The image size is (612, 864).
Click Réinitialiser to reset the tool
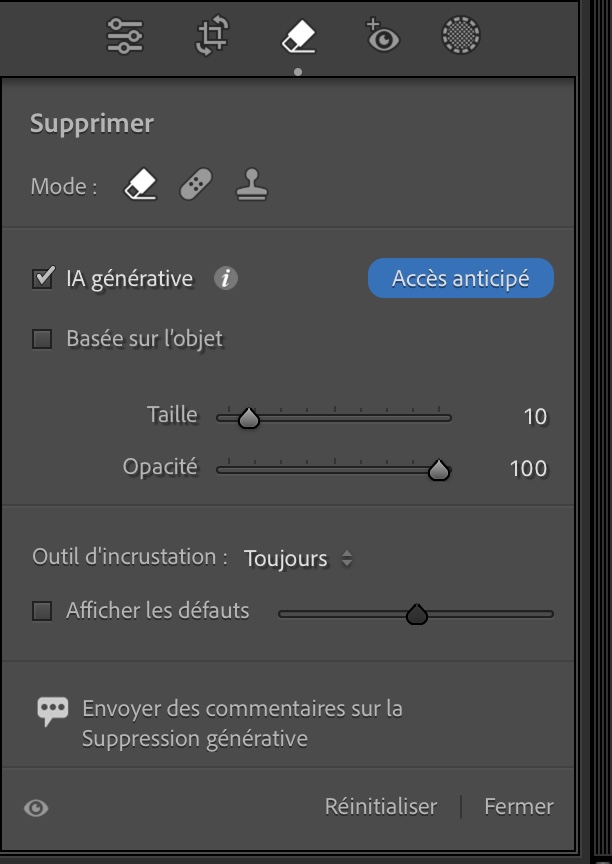(x=381, y=806)
